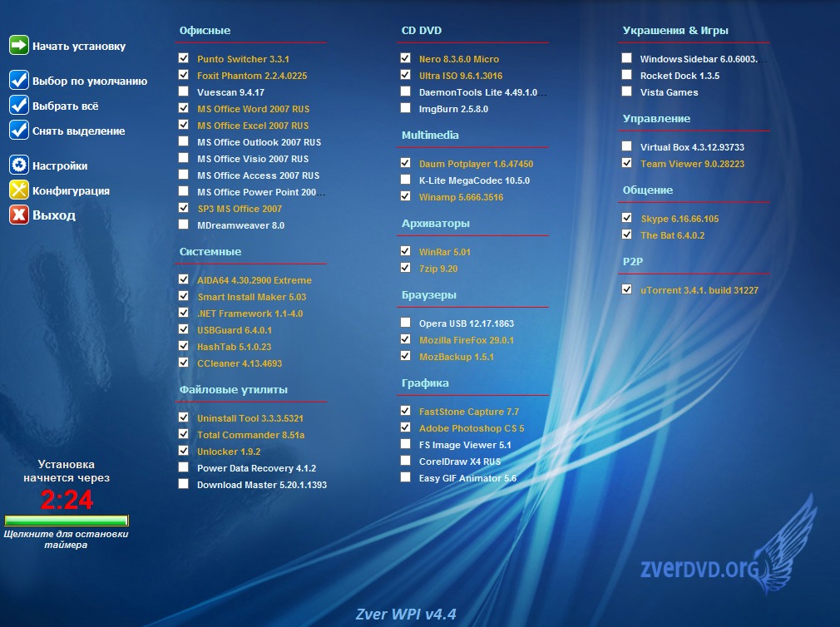Uncheck AIDA64 4.30.2900 Extreme checkbox
840x627 pixels.
tap(183, 279)
